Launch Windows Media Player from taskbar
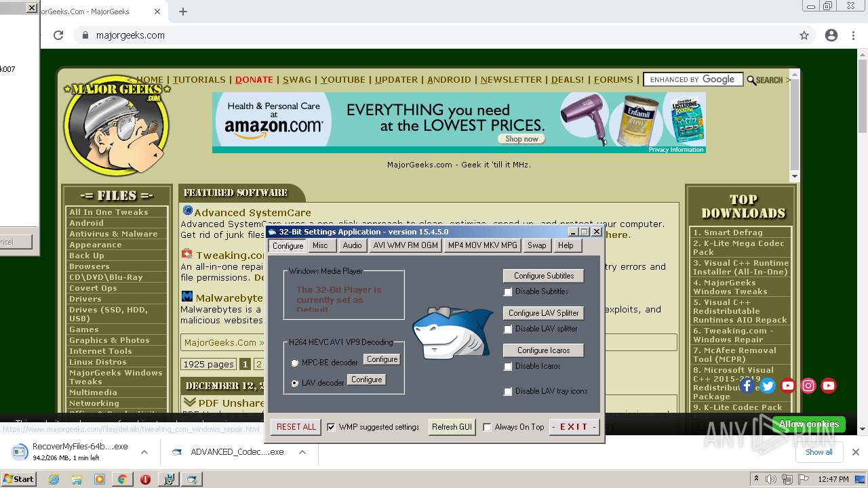Viewport: 868px width, 488px height. (x=100, y=479)
